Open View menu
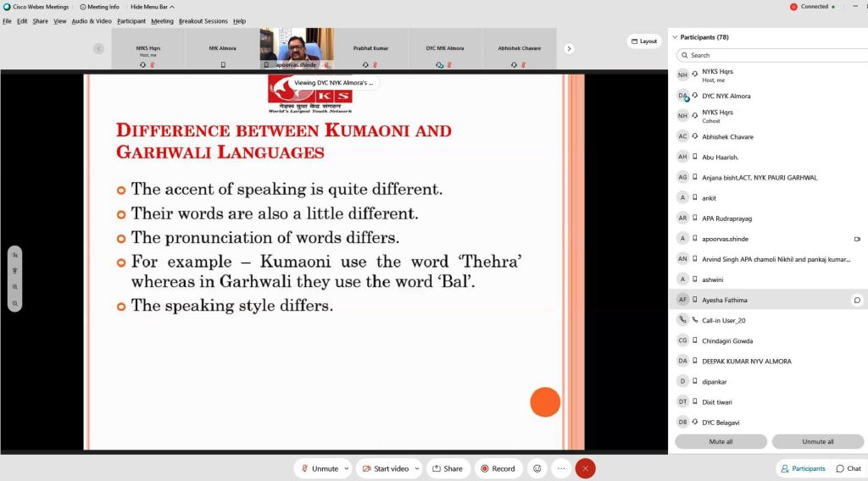 (60, 21)
